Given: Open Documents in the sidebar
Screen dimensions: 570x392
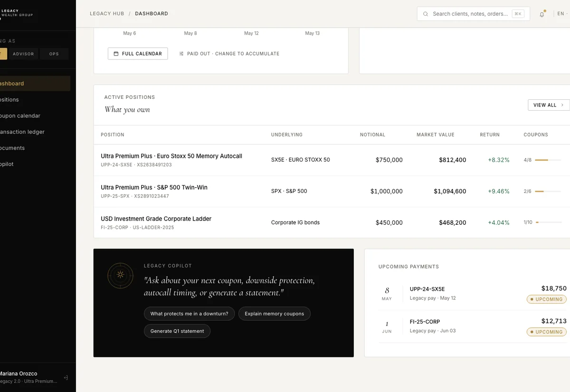Looking at the screenshot, I should pyautogui.click(x=35, y=148).
